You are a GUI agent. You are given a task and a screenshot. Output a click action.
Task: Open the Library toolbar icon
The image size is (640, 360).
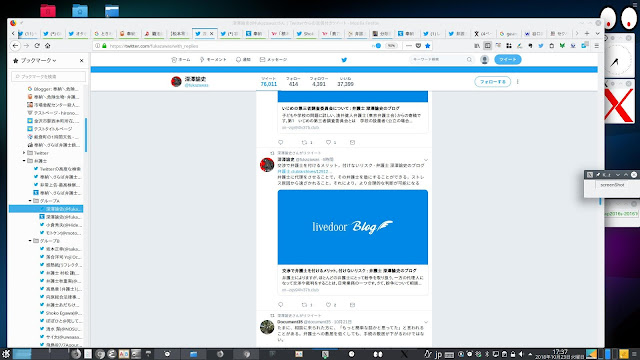(477, 46)
